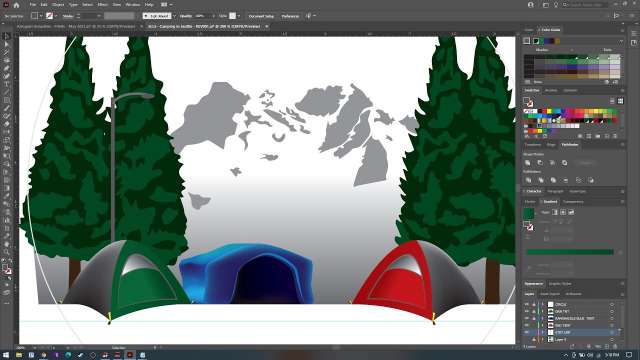Open the Swatches panel menu

pos(622,91)
